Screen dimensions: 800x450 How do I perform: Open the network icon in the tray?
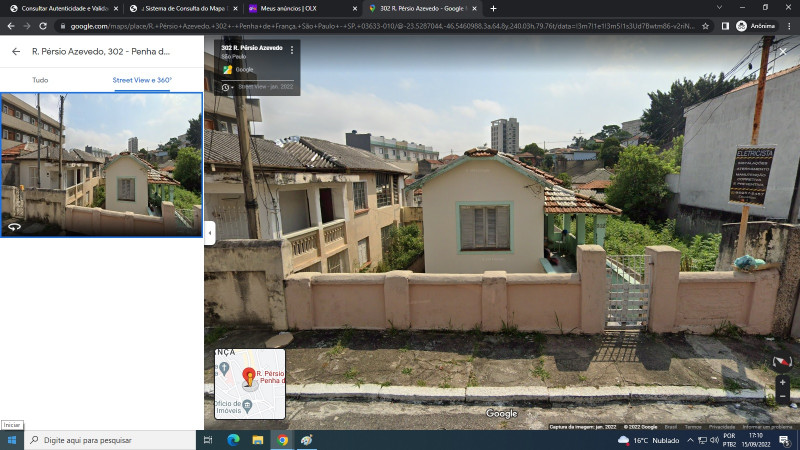(703, 440)
